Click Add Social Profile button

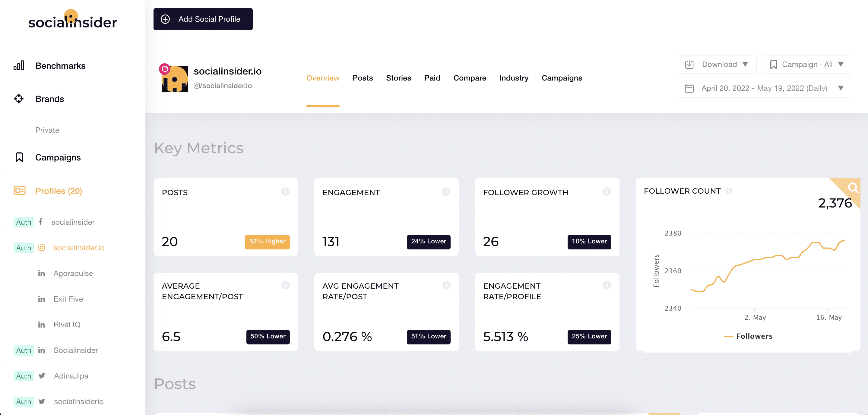click(x=203, y=19)
